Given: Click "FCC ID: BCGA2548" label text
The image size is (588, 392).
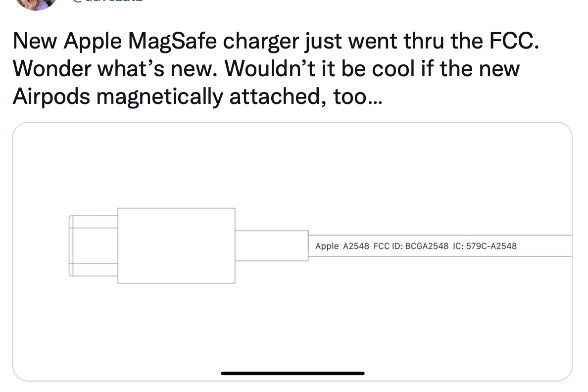Looking at the screenshot, I should 411,246.
